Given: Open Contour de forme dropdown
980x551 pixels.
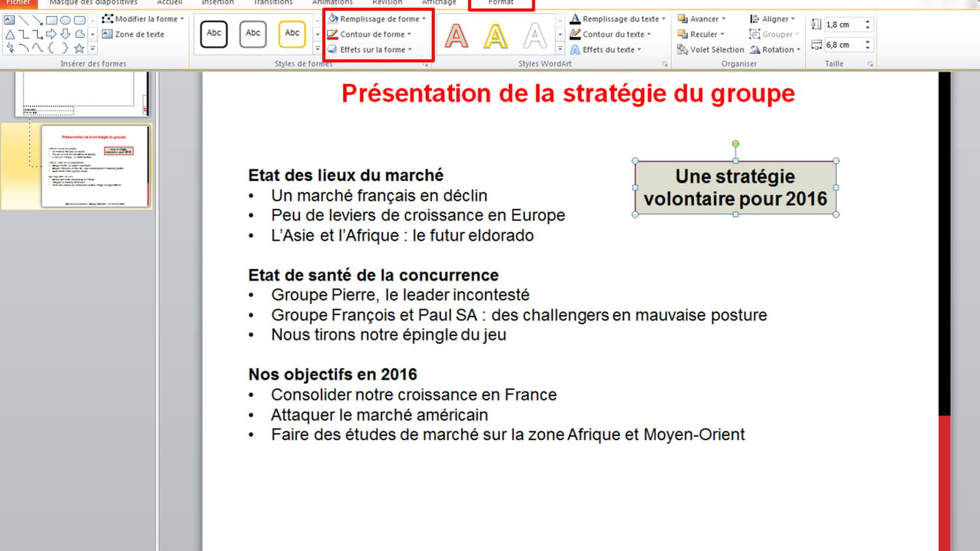Looking at the screenshot, I should click(x=369, y=34).
